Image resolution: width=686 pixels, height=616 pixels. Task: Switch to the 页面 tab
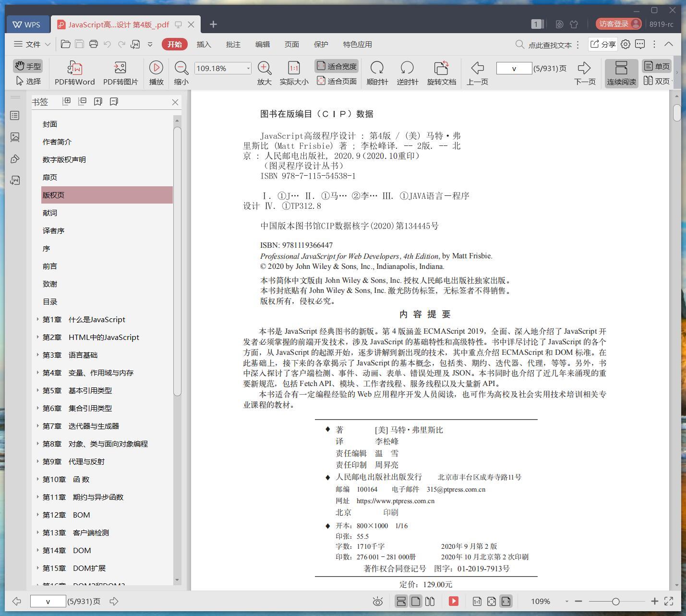[291, 44]
